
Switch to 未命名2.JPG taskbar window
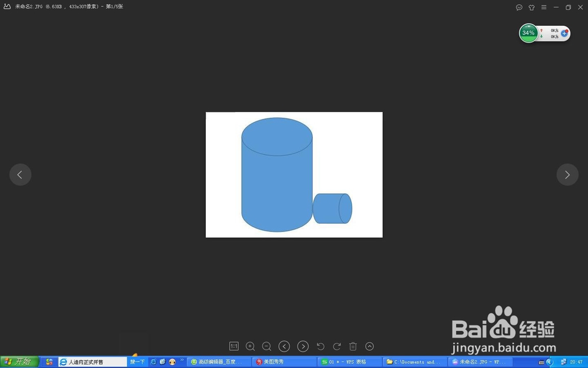[x=480, y=362]
